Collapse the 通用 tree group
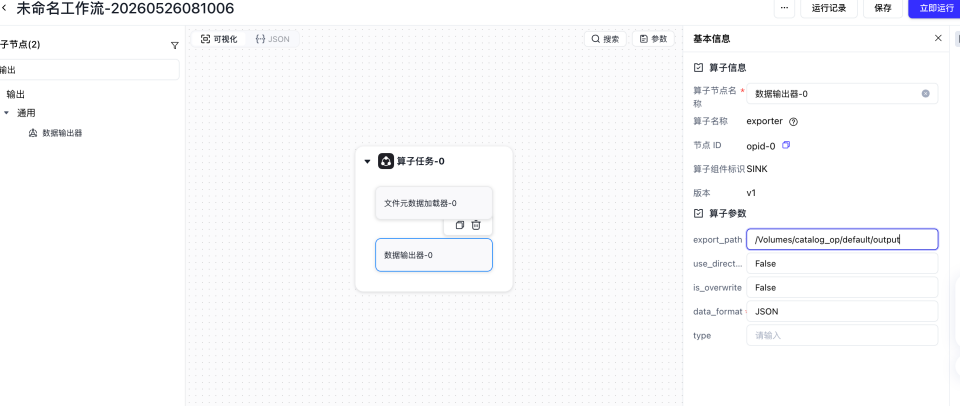The image size is (960, 406). [x=6, y=113]
